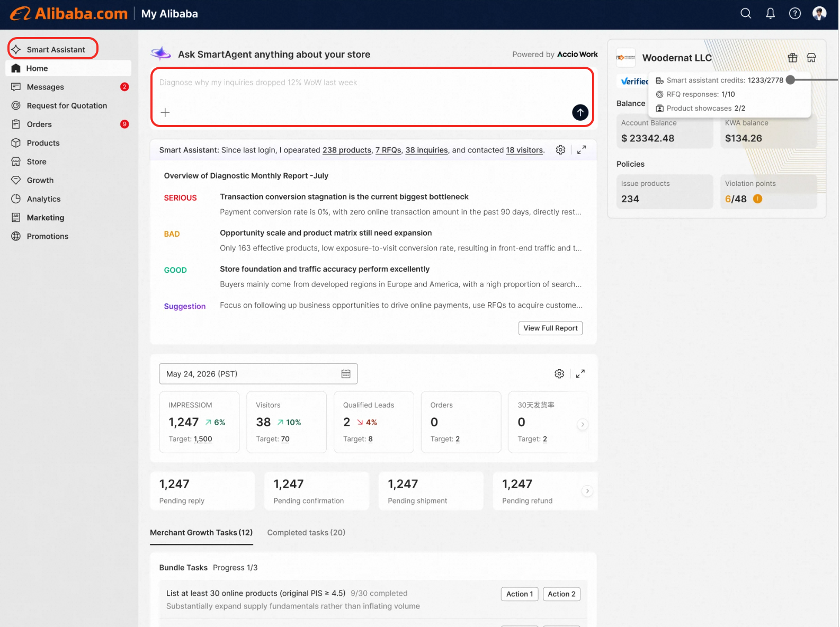Switch to Completed tasks tab
This screenshot has width=840, height=627.
click(x=306, y=533)
